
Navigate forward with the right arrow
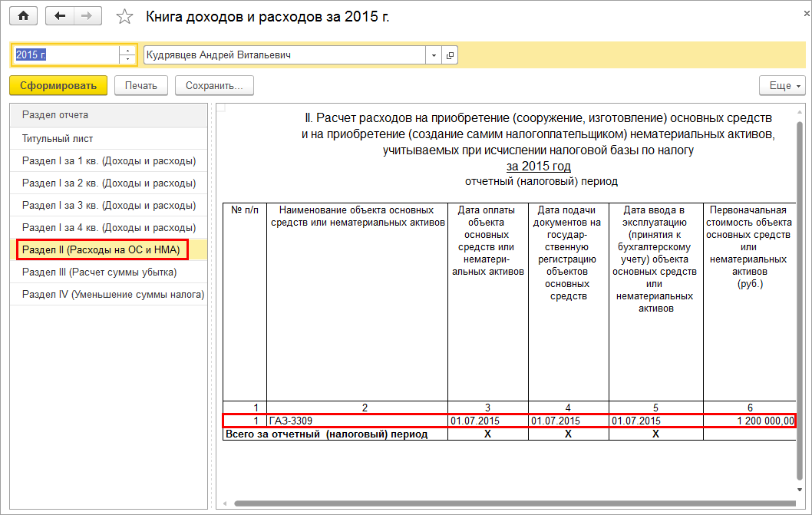click(x=87, y=16)
